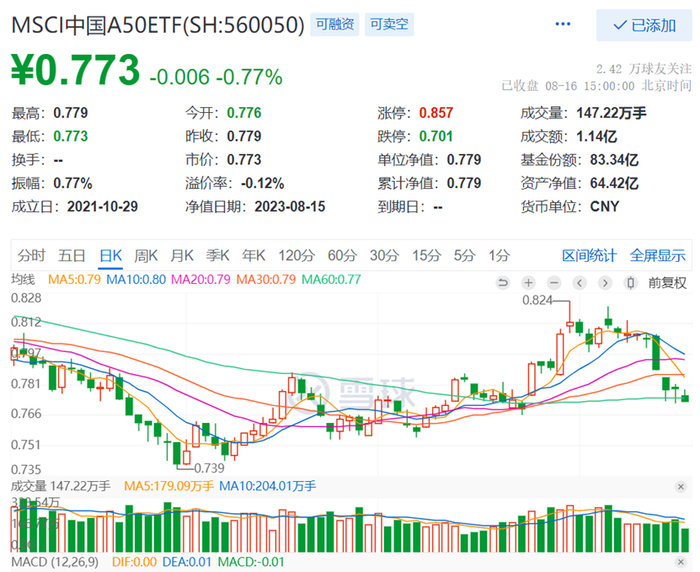The width and height of the screenshot is (700, 572).
Task: Click the volume MA10:204.01万手 label
Action: click(268, 486)
